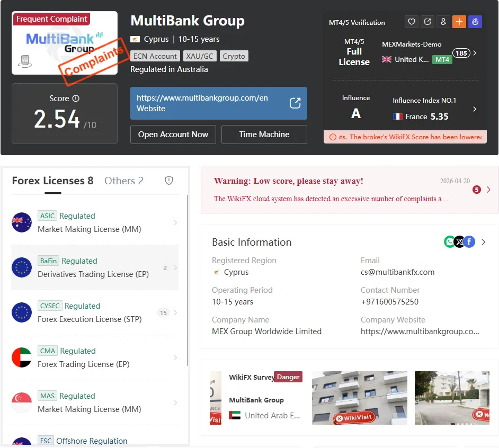Click the contact number +971600575250
The height and width of the screenshot is (448, 499).
coord(389,302)
